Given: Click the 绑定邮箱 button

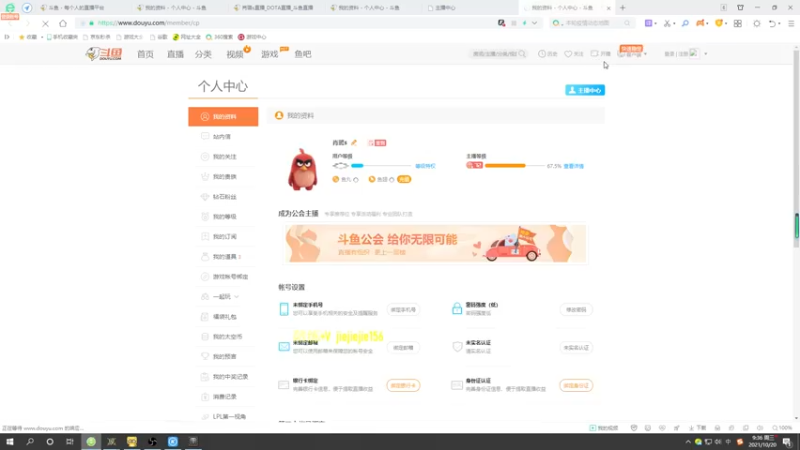Looking at the screenshot, I should (x=403, y=347).
